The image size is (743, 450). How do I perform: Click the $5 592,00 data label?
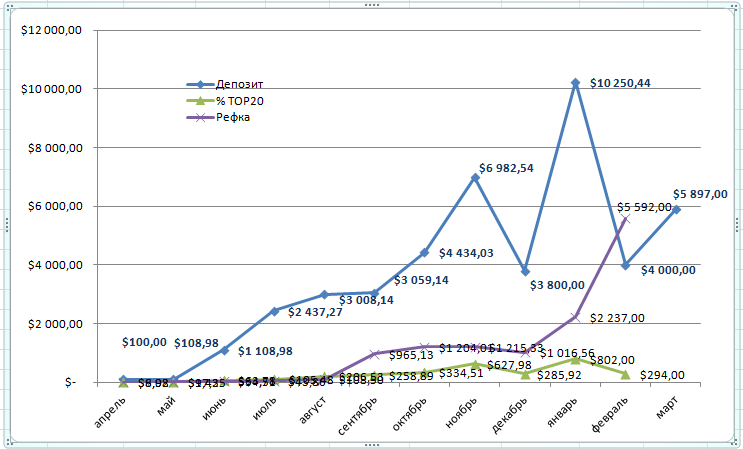coord(644,207)
